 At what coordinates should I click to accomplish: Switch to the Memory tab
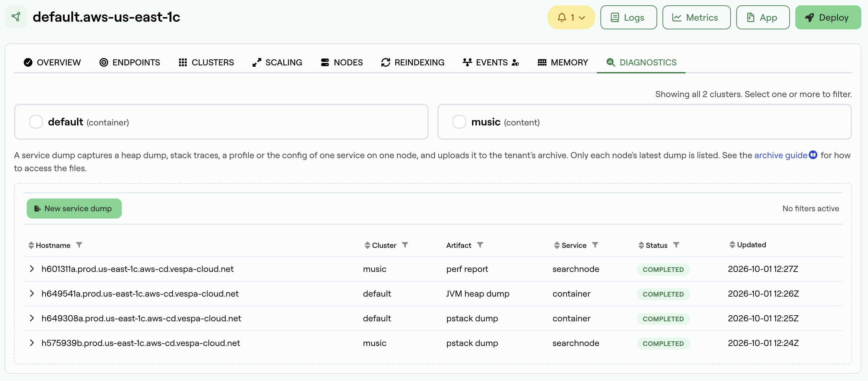coord(563,62)
